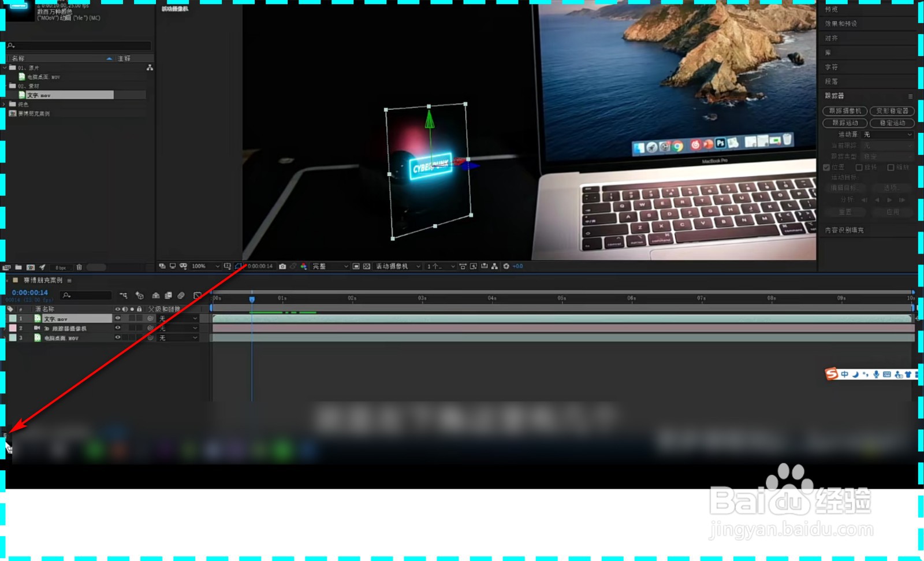Viewport: 924px width, 561px height.
Task: Select the 电脑桌面.mov layer in timeline
Action: point(61,338)
